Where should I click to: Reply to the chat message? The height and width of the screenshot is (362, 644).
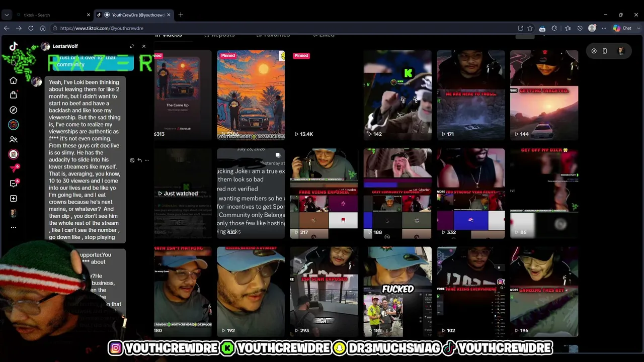(139, 160)
